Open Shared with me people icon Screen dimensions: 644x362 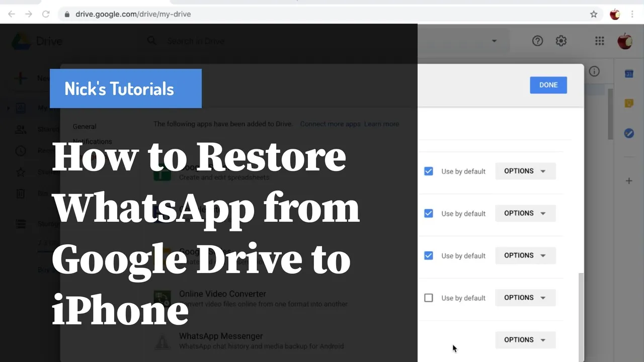click(21, 130)
